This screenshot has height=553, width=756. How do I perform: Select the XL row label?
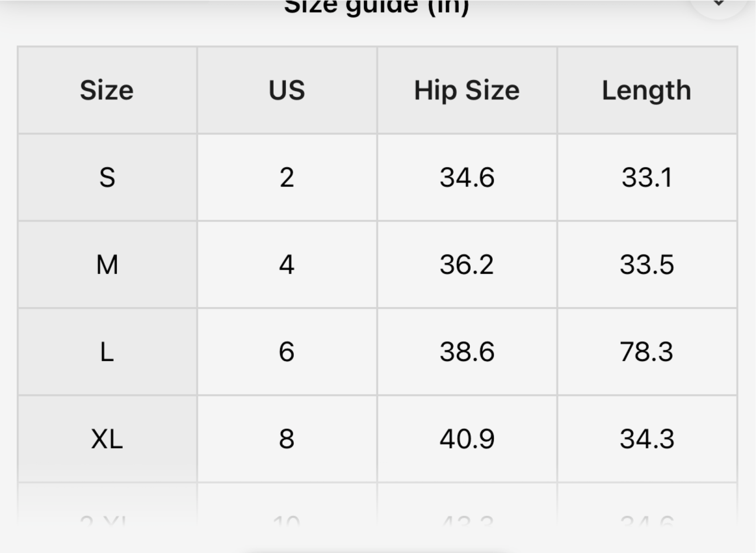(107, 439)
